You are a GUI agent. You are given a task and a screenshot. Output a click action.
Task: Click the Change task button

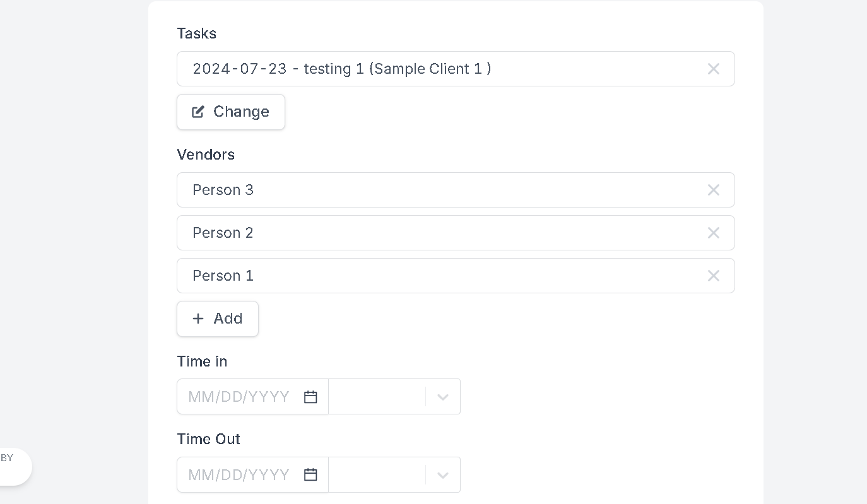coord(231,112)
